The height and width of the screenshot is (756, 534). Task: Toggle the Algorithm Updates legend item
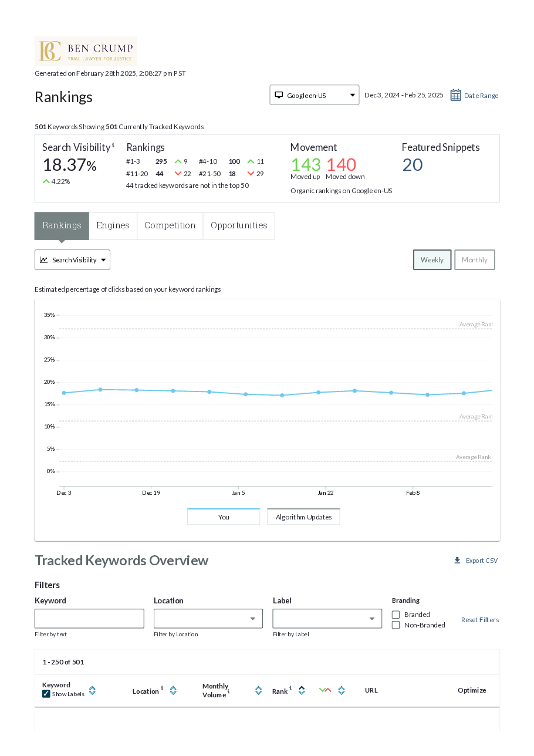pos(303,517)
